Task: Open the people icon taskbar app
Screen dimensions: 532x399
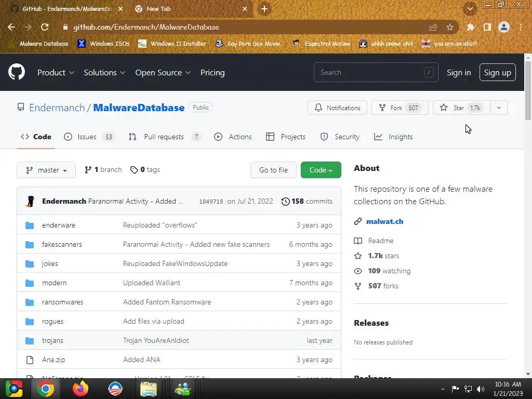Action: click(x=183, y=389)
